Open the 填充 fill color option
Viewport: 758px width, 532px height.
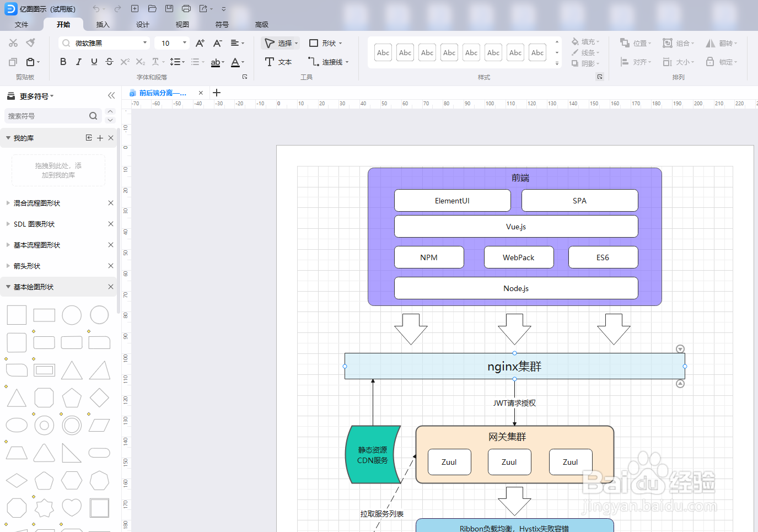[x=585, y=42]
